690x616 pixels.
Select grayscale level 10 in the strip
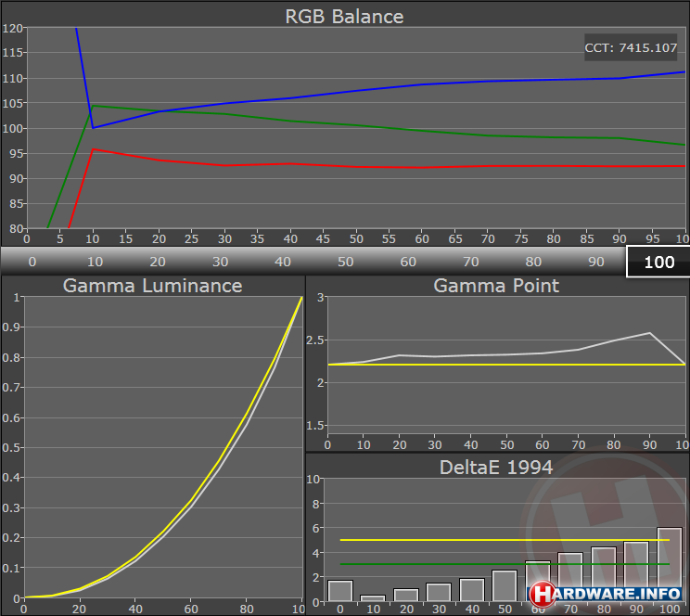[95, 262]
